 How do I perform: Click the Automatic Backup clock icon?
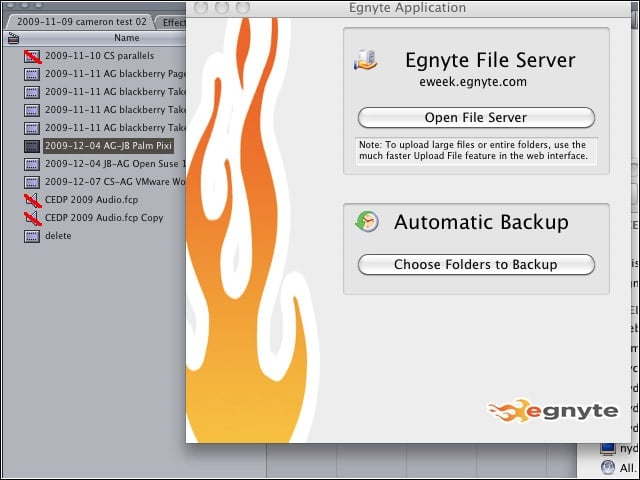pos(367,222)
